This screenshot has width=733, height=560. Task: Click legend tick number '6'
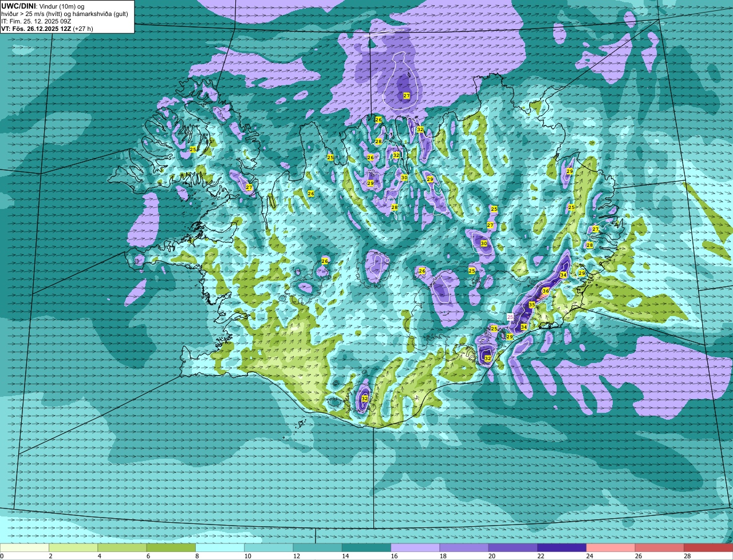(x=148, y=556)
